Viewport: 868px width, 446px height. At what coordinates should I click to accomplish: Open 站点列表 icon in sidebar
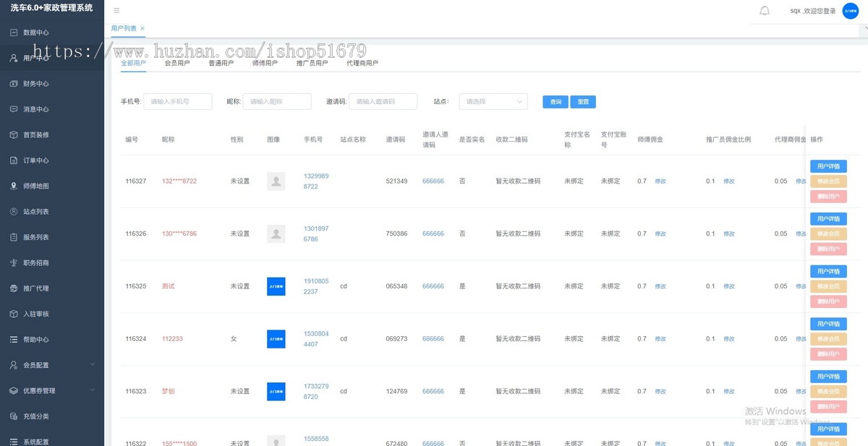pyautogui.click(x=14, y=212)
